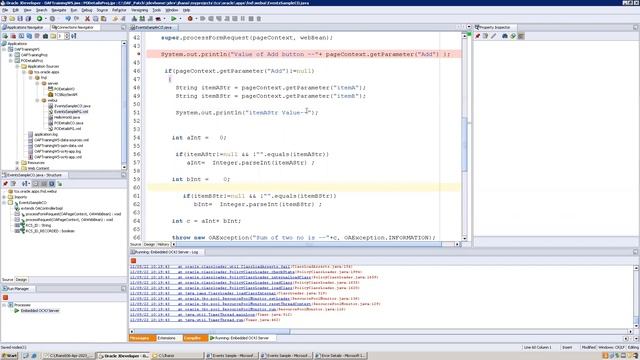Click the Rebuild toolbar icon

(142, 18)
